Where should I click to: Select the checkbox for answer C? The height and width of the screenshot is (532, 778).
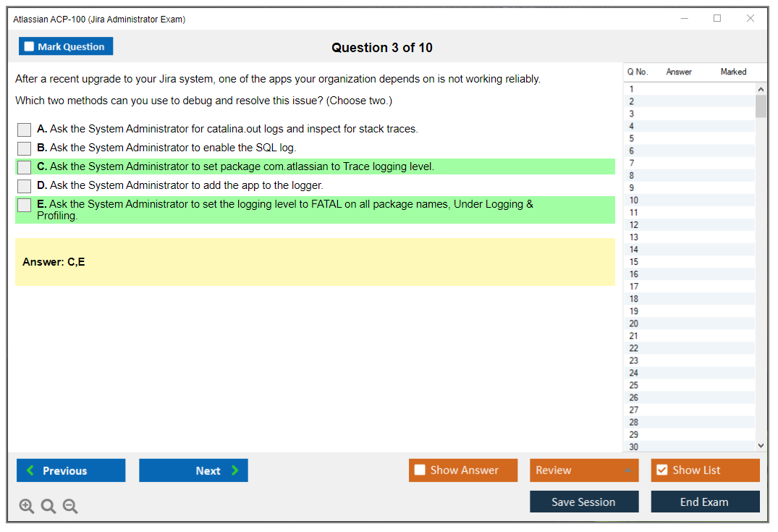point(24,167)
